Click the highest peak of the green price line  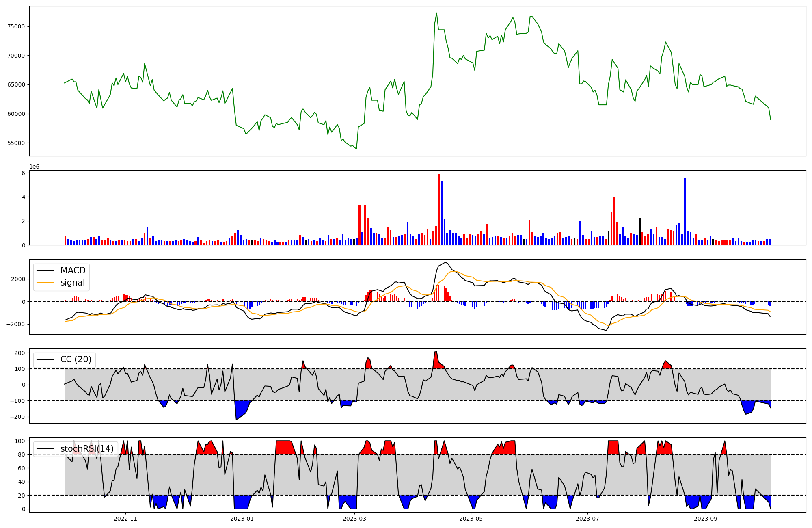(436, 13)
